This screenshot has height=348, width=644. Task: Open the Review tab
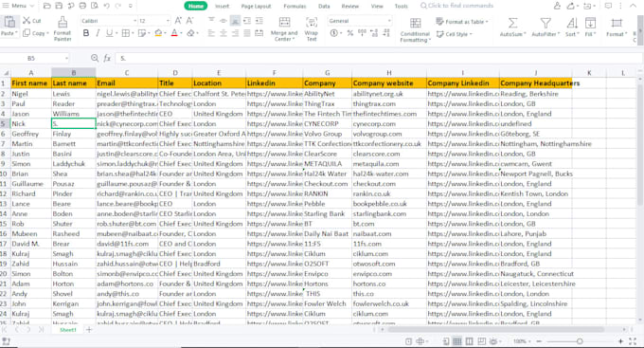pos(349,7)
